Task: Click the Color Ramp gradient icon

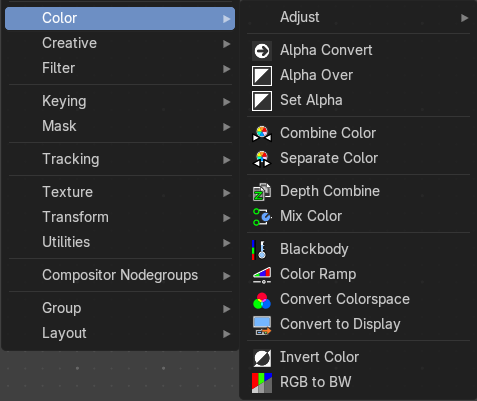Action: (262, 275)
